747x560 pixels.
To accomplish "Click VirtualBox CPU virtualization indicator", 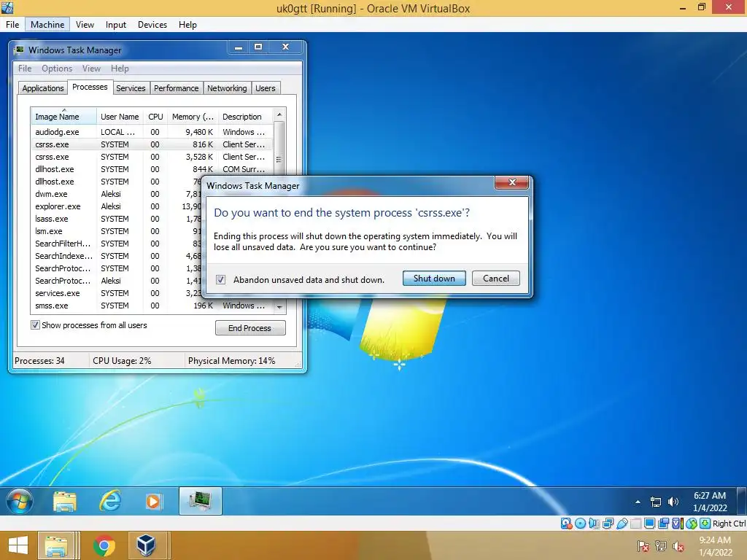I will [x=677, y=524].
